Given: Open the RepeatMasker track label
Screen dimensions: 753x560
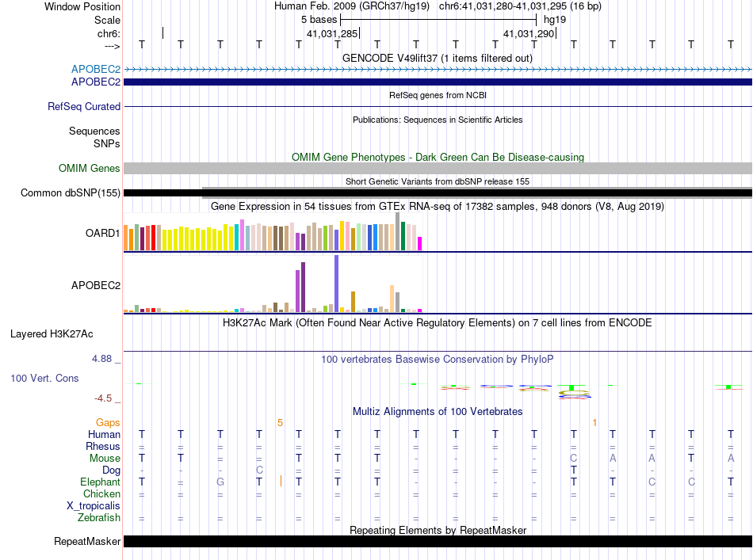Looking at the screenshot, I should [x=87, y=541].
